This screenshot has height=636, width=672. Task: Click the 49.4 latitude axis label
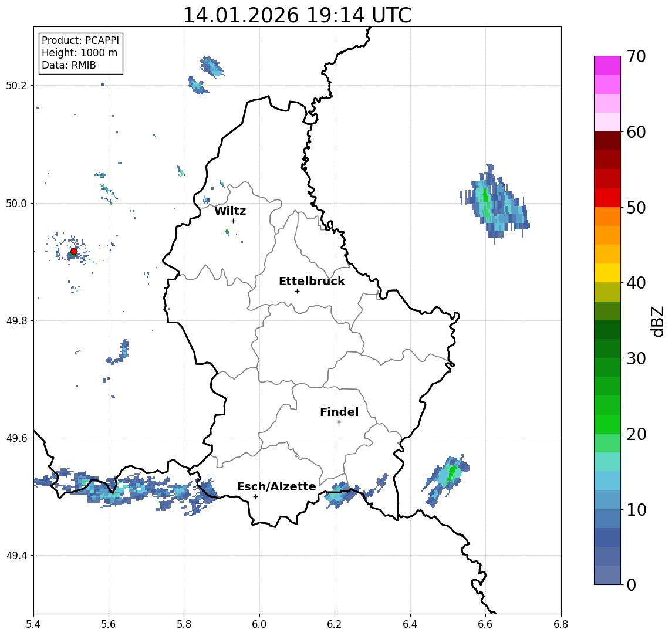(x=16, y=556)
